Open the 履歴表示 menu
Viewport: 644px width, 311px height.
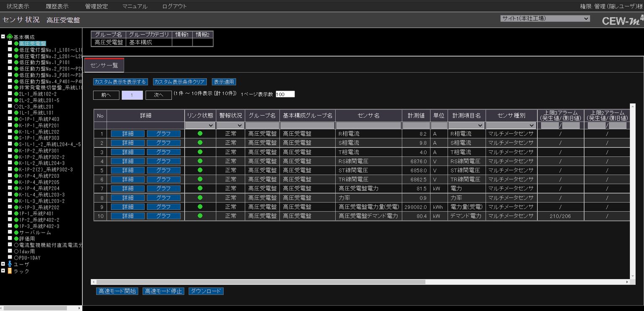pos(57,6)
